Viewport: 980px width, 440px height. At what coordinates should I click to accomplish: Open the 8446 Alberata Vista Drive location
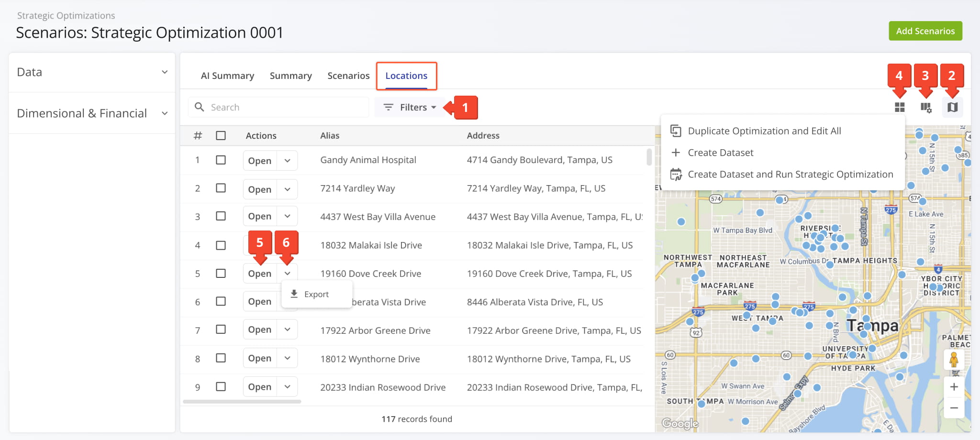pos(260,301)
